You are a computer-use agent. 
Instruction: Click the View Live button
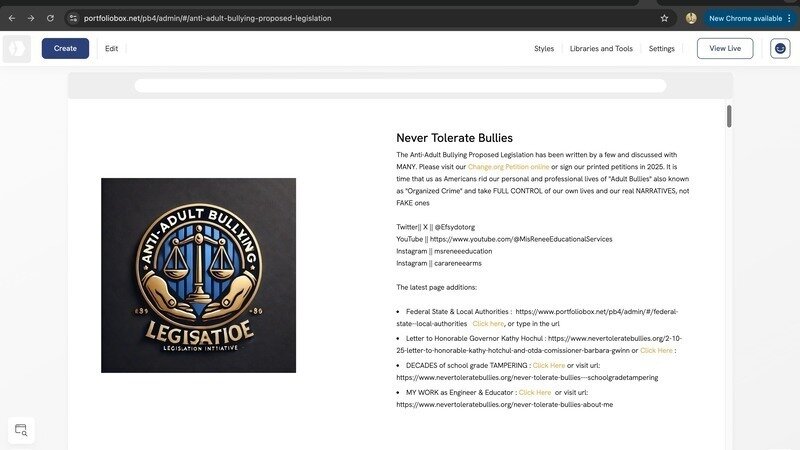point(725,48)
